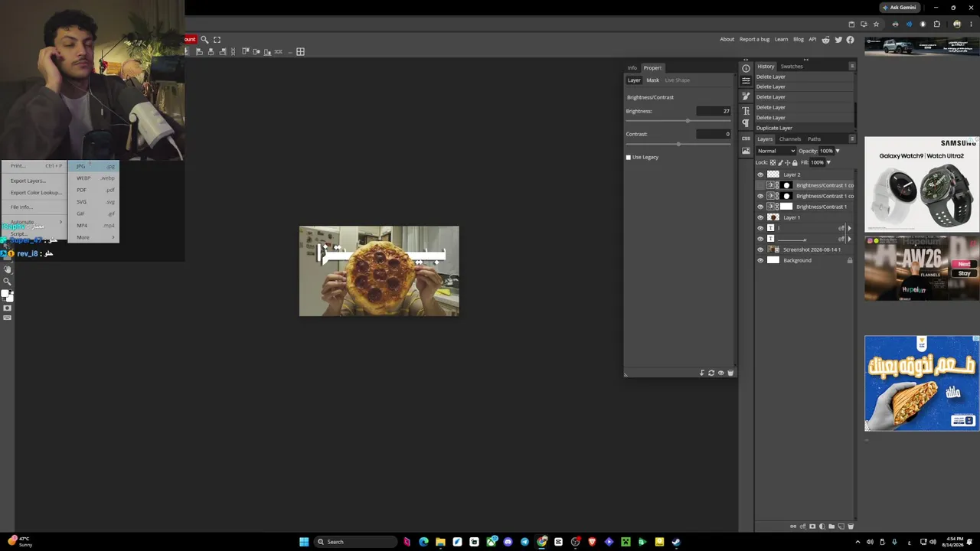Click the Brightness slider handle
Screen dimensions: 980x551
(688, 121)
